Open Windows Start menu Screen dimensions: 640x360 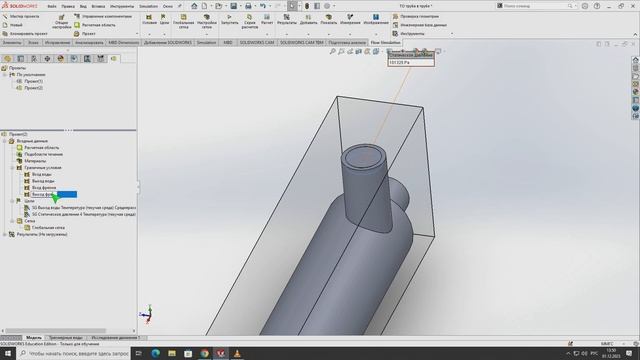pos(8,353)
